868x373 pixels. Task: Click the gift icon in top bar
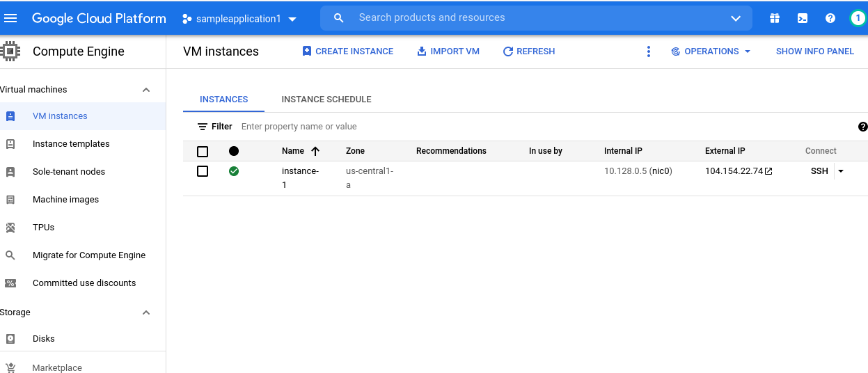coord(775,18)
